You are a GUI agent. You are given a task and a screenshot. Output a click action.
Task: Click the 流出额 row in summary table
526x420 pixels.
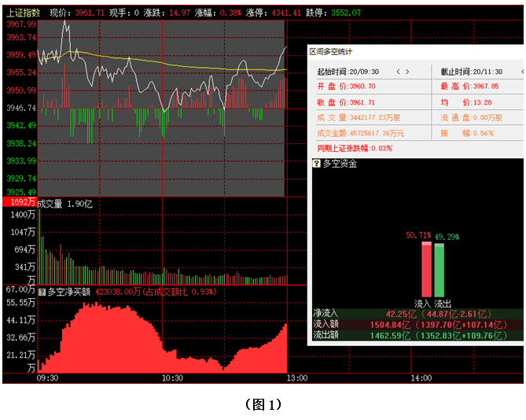coord(417,335)
